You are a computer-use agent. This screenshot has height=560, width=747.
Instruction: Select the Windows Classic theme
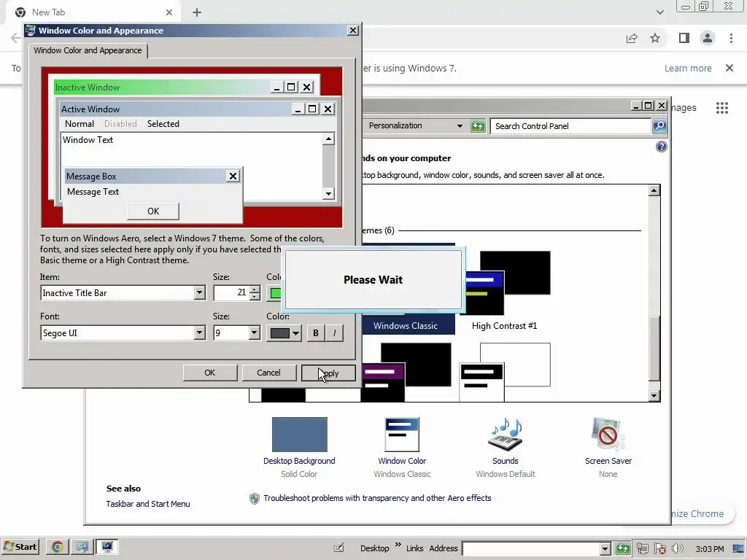pos(406,326)
